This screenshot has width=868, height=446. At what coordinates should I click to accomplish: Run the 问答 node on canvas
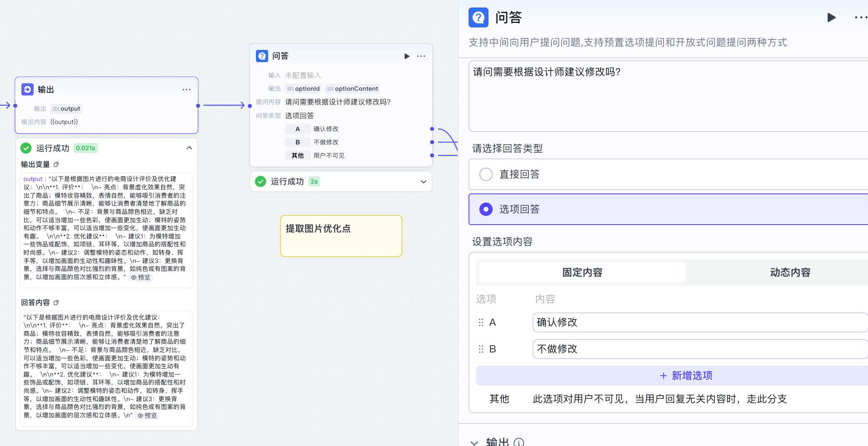(x=407, y=56)
